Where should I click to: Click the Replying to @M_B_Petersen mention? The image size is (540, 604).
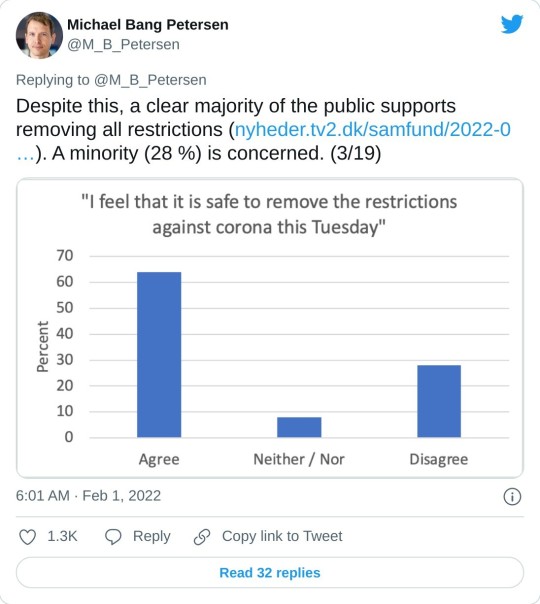[x=150, y=80]
